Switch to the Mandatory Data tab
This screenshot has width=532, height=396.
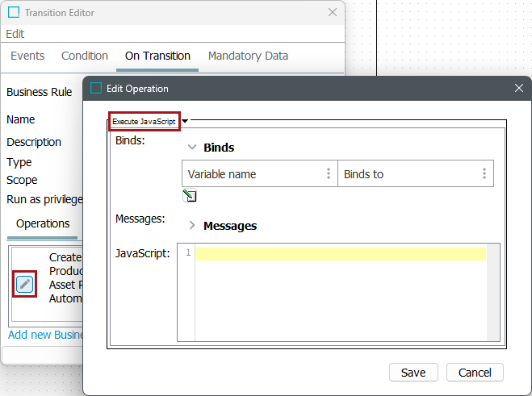click(x=248, y=56)
